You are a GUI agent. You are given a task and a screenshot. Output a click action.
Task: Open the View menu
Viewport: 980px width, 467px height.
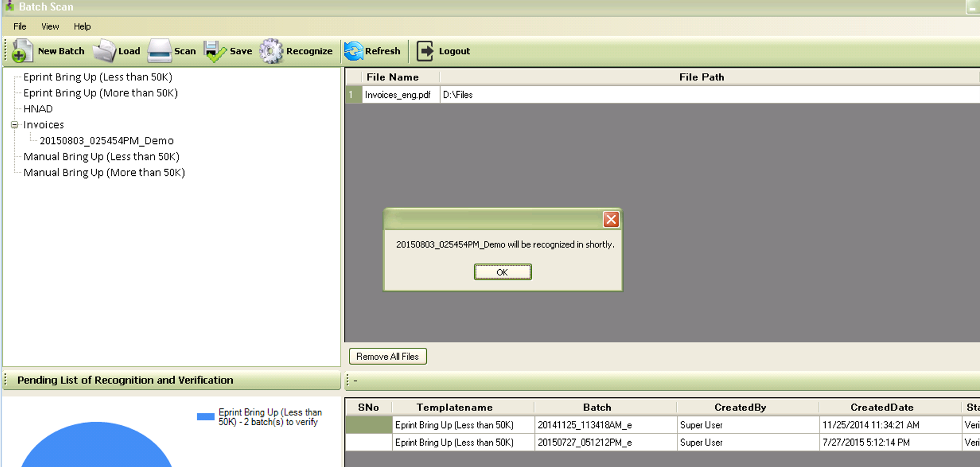click(x=50, y=26)
